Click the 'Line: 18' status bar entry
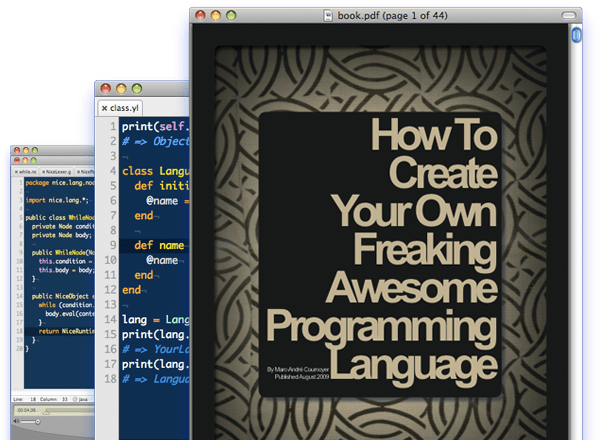The width and height of the screenshot is (600, 440). coord(24,399)
